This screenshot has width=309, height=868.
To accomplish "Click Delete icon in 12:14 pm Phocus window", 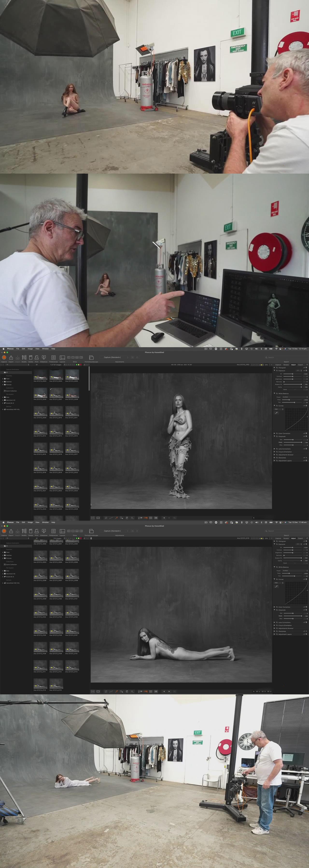I will pos(30,357).
